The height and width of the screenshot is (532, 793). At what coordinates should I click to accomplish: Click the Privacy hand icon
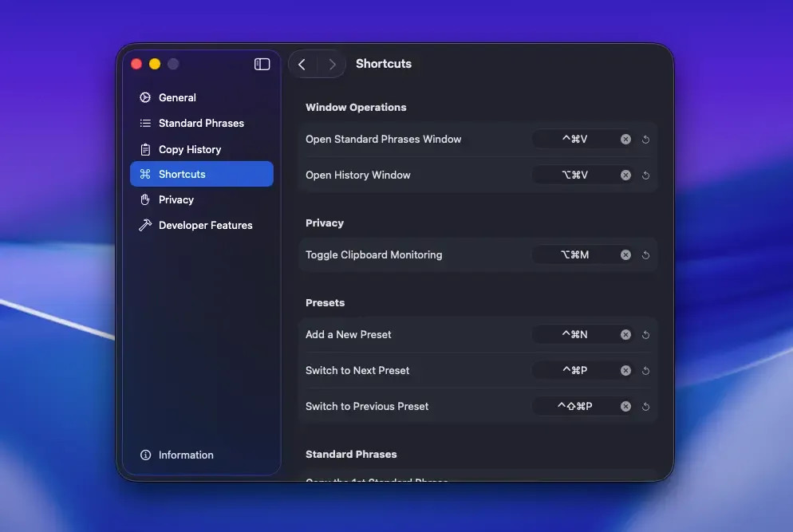[145, 199]
